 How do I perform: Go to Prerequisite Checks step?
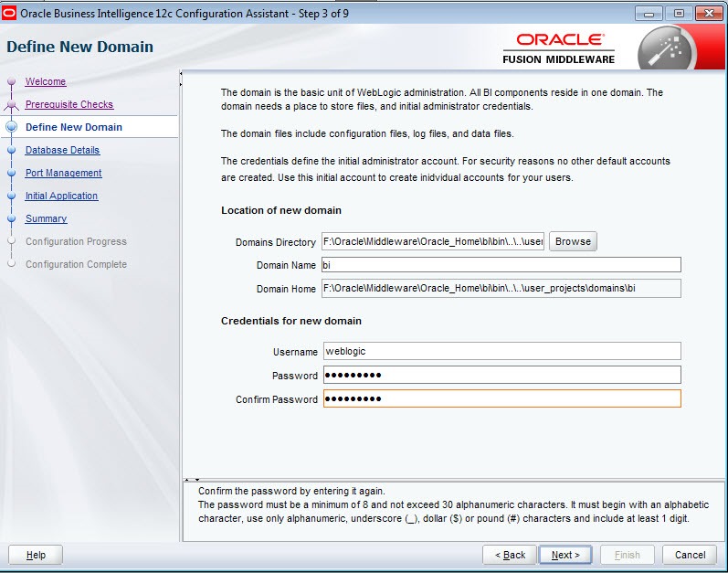click(x=69, y=104)
